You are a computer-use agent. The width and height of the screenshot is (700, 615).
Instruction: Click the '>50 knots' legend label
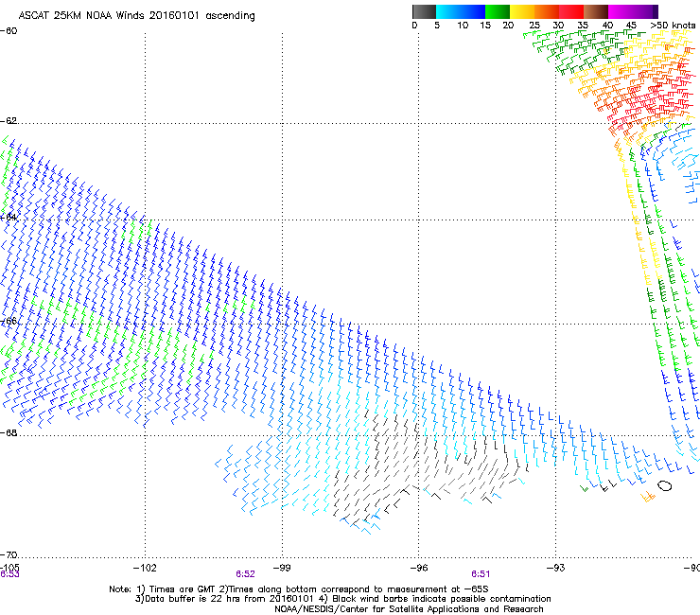click(x=673, y=26)
